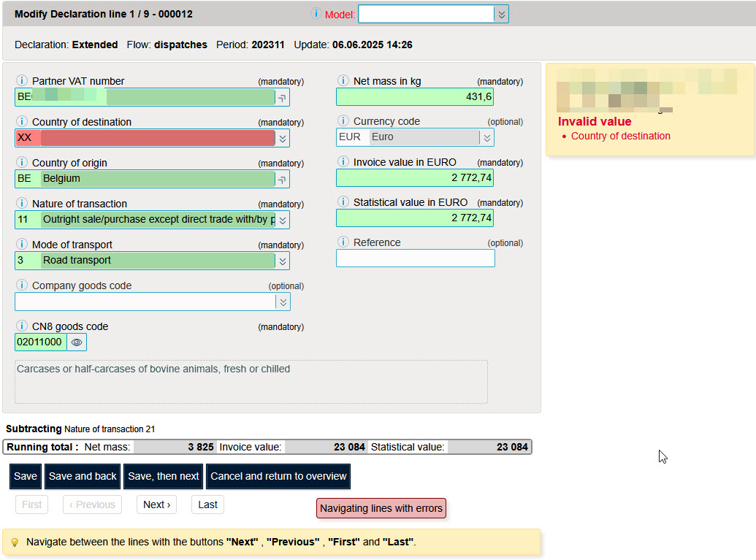Click info icon next to Model label

[x=316, y=14]
